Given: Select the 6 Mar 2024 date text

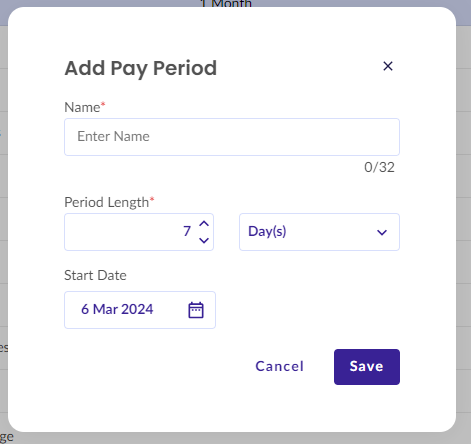Looking at the screenshot, I should [117, 309].
